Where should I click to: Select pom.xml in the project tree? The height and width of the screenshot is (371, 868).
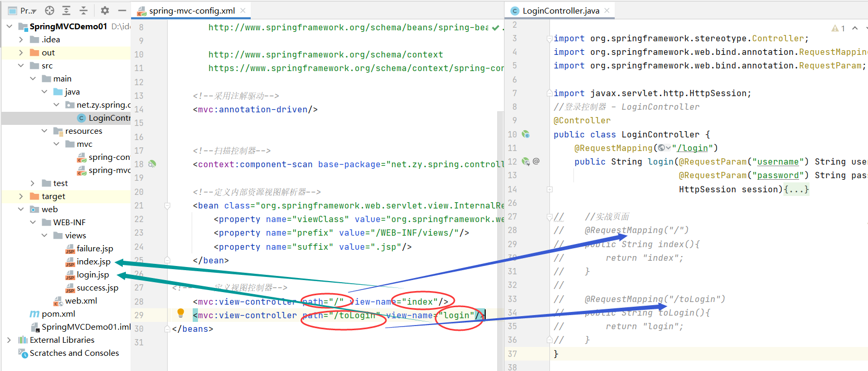(53, 314)
